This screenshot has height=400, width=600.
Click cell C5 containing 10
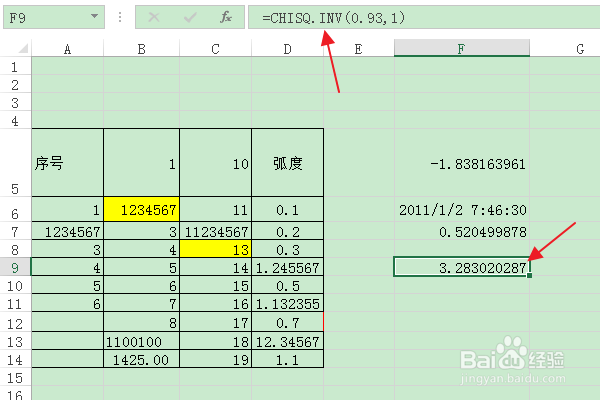click(215, 163)
